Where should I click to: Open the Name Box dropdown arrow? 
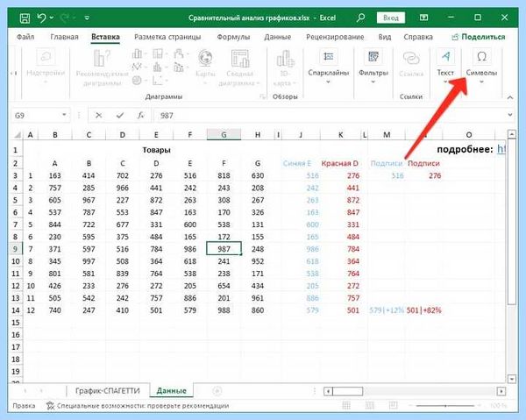click(64, 116)
